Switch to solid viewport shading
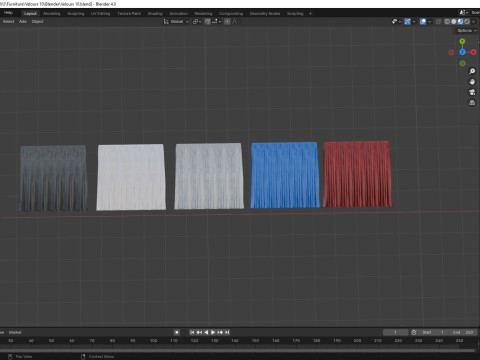Viewport: 480px width, 360px height. pos(454,21)
